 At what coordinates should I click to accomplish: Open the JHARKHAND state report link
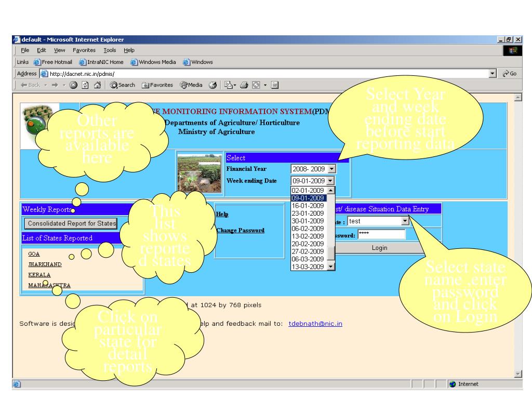(x=45, y=264)
